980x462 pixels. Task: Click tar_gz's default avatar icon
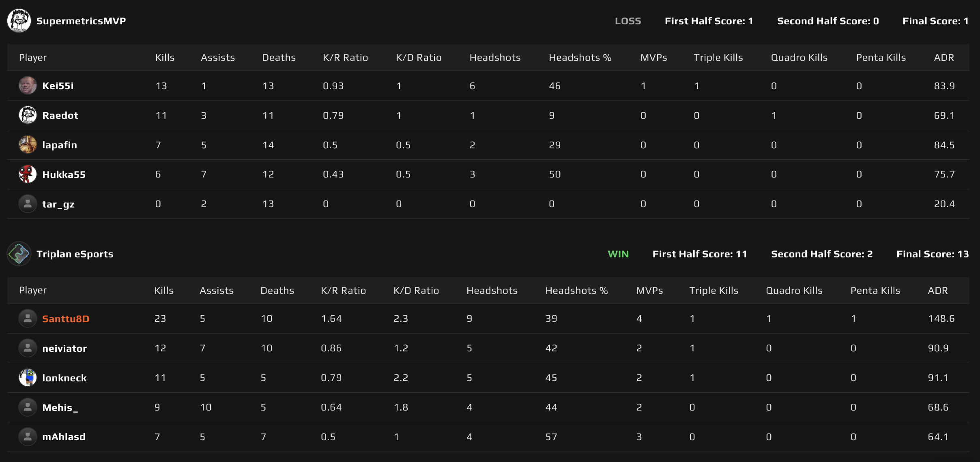point(27,203)
